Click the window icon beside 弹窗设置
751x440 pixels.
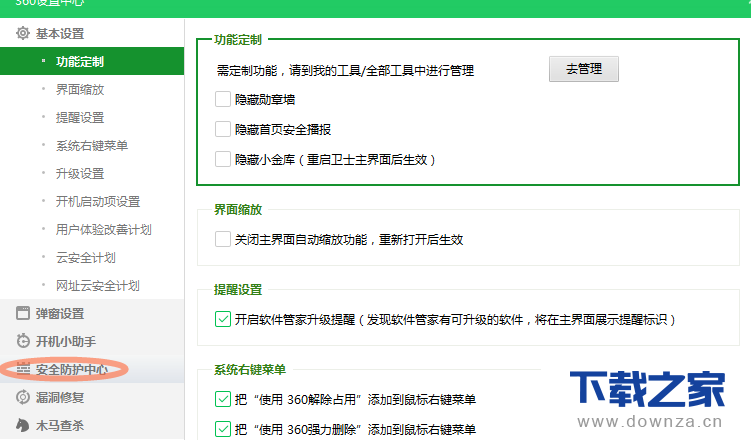(x=23, y=314)
